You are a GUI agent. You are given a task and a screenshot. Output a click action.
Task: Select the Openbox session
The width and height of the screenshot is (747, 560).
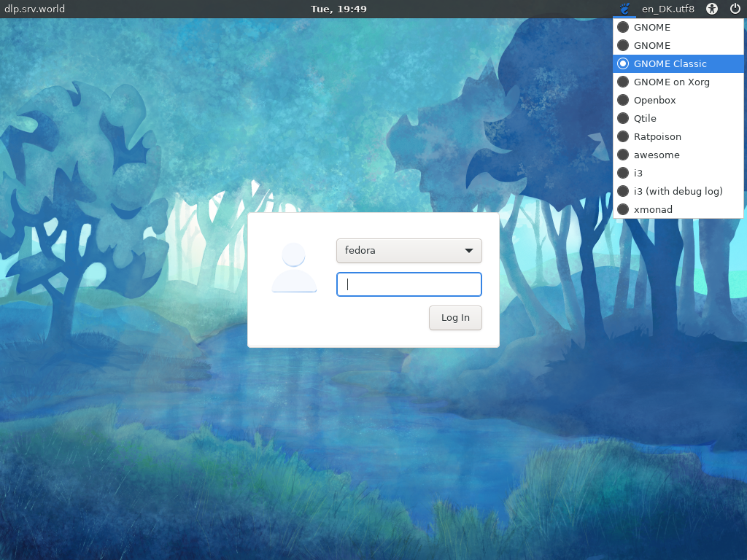pos(653,100)
